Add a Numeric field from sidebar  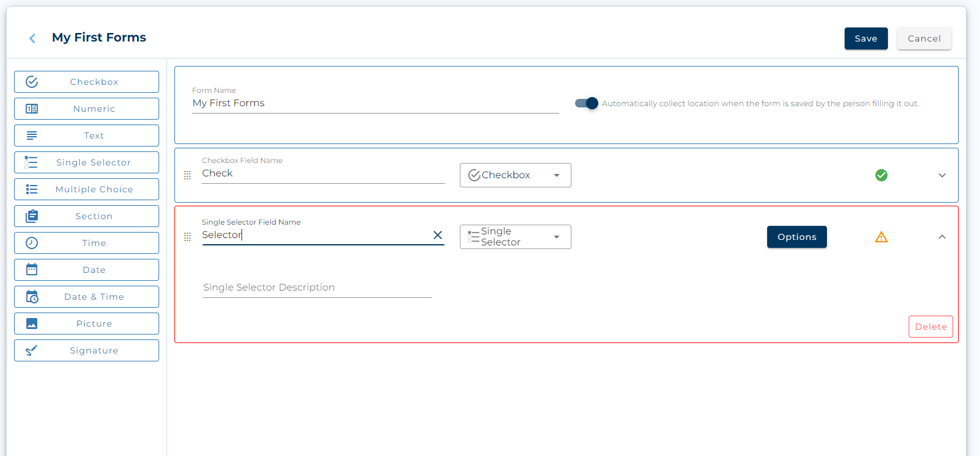(87, 109)
